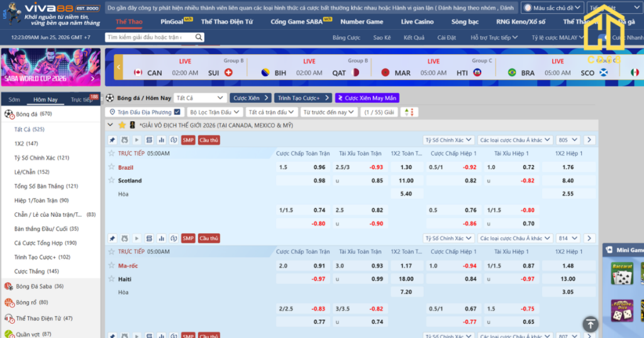Uncheck Trận Đấu Địa Phương checkbox

tap(177, 112)
